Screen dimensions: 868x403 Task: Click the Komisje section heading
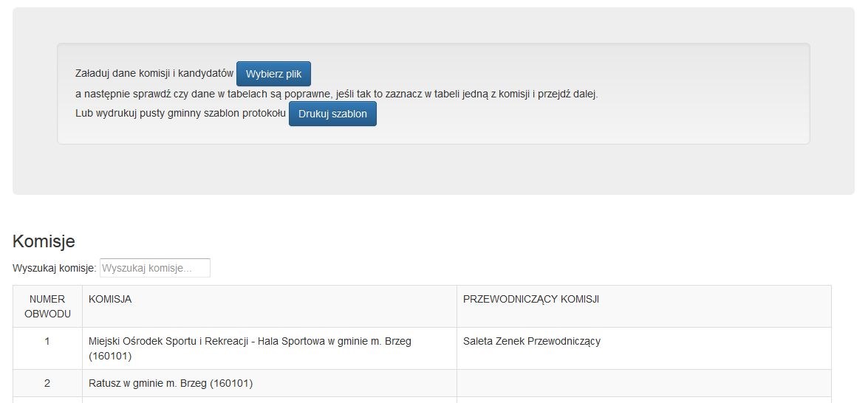(44, 241)
